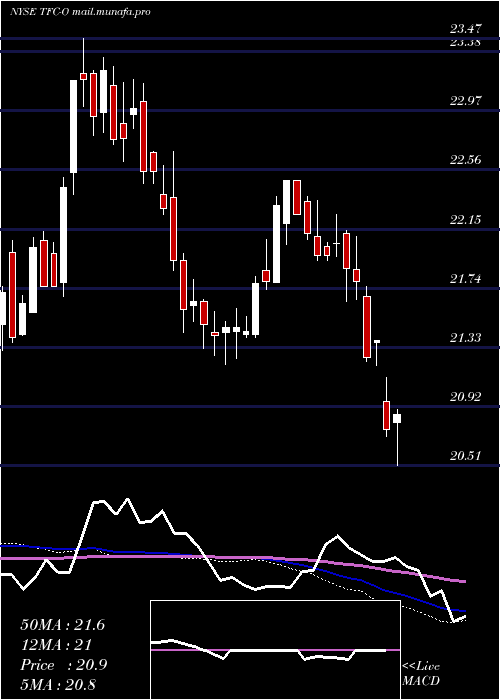Select the 22.15 price level label
This screenshot has width=500, height=700.
pyautogui.click(x=466, y=220)
